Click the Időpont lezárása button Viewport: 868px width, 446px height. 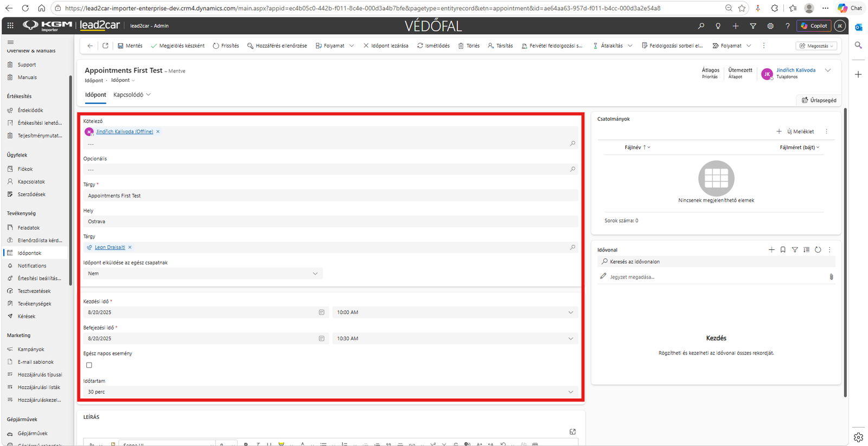(386, 46)
